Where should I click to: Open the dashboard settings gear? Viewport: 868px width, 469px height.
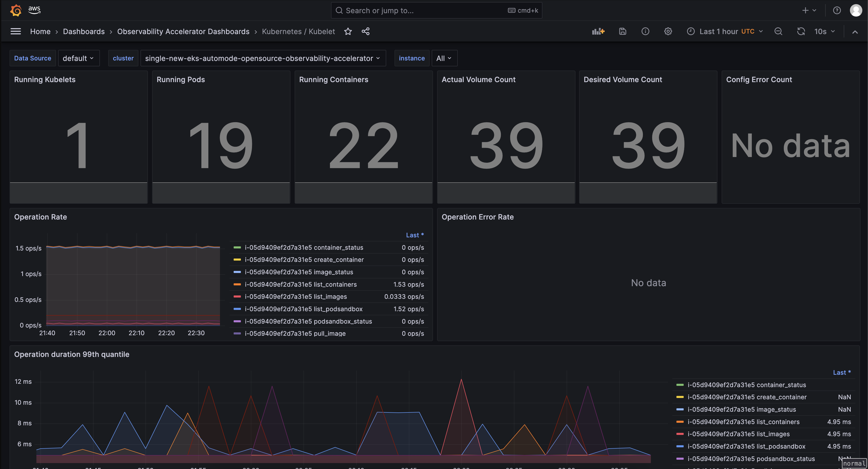pos(668,31)
